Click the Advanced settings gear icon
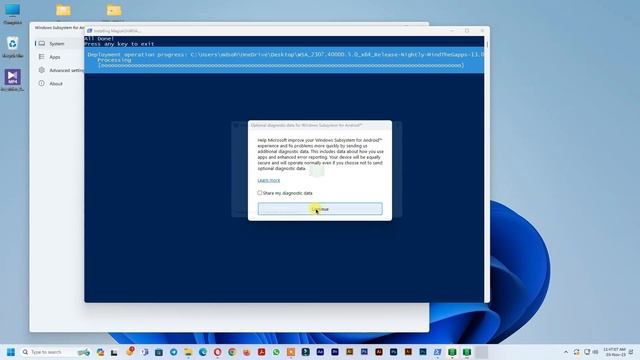The width and height of the screenshot is (640, 360). coord(42,70)
